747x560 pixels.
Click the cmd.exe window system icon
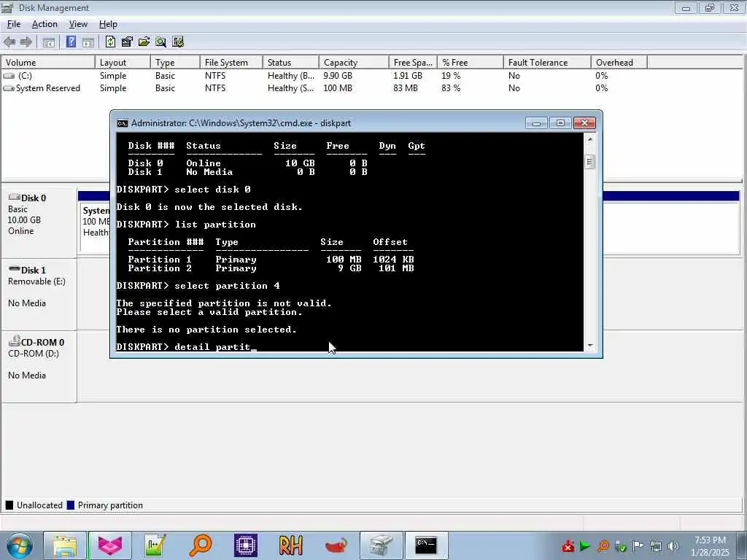tap(123, 123)
